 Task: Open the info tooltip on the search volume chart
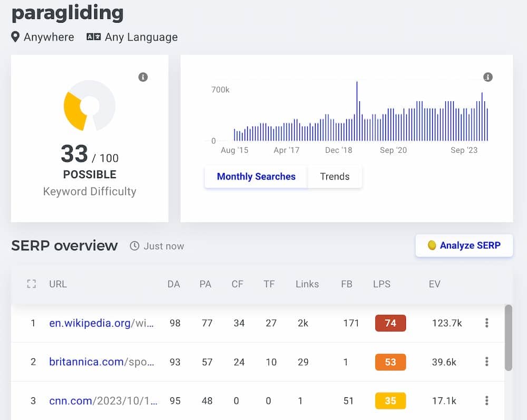(487, 76)
